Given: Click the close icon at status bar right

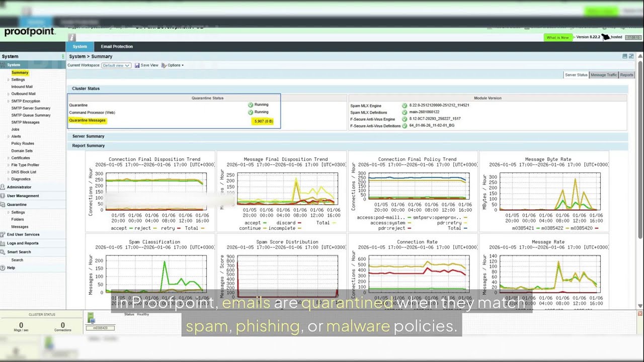Looking at the screenshot, I should tap(640, 314).
